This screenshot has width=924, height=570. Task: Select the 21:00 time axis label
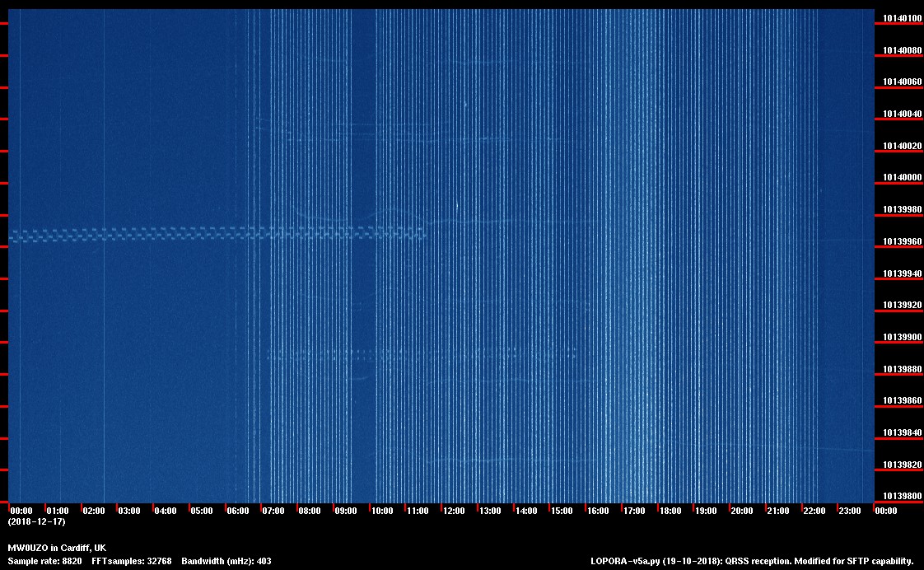click(778, 511)
